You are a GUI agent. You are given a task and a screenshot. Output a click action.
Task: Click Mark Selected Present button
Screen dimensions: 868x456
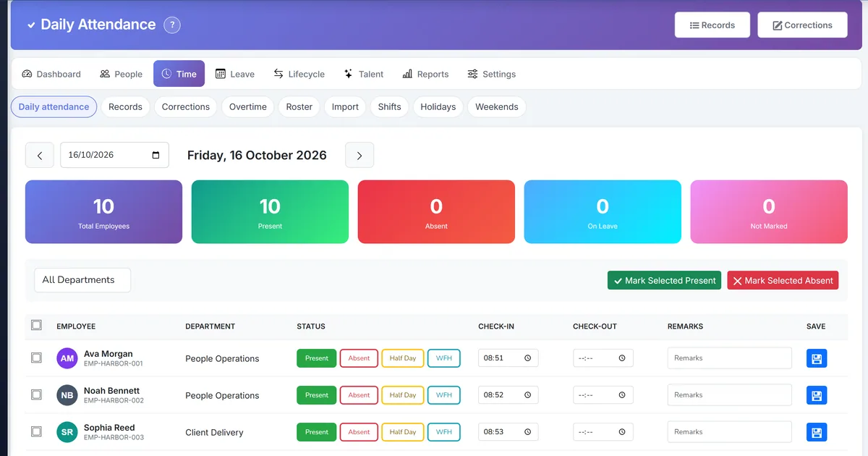coord(664,280)
